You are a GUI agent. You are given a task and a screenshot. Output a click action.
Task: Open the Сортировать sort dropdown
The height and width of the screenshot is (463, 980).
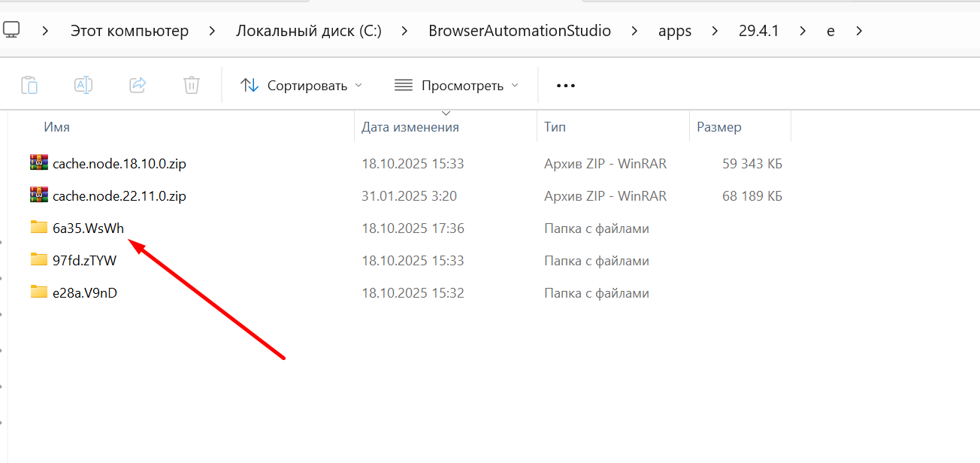(301, 86)
